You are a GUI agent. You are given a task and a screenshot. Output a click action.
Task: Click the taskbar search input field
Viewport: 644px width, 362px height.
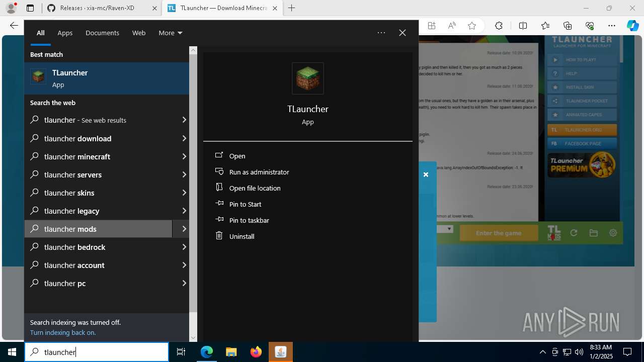tap(97, 352)
